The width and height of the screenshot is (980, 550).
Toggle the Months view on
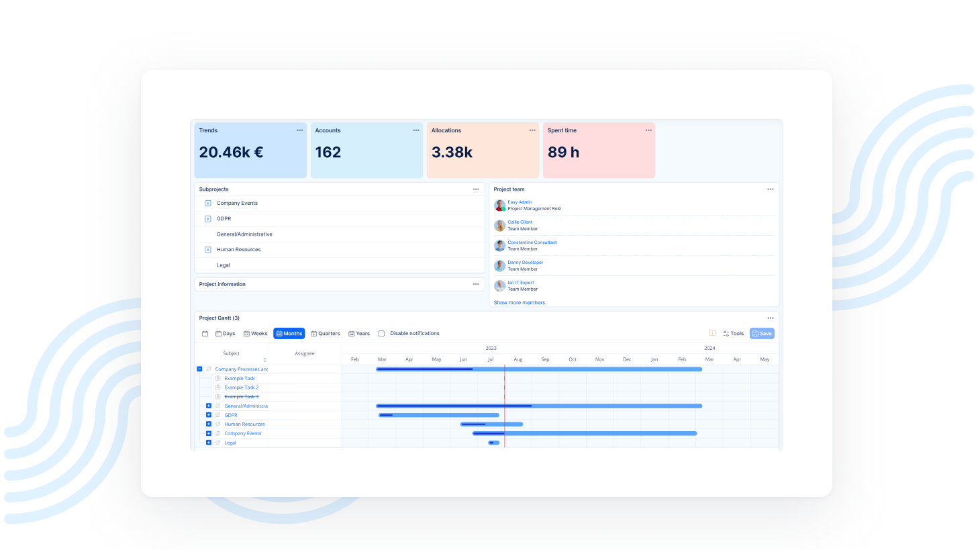click(x=289, y=334)
